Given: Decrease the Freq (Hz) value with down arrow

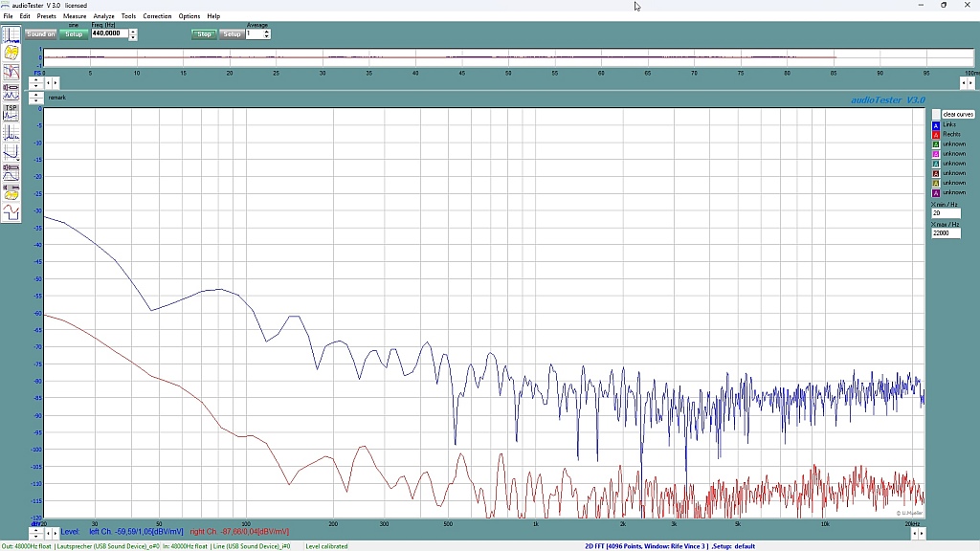Looking at the screenshot, I should pos(133,37).
